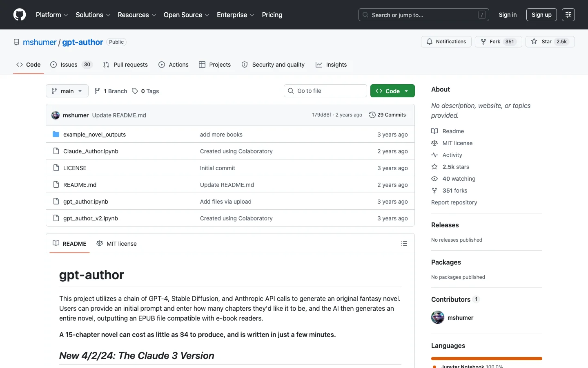Open the command palette icon in header

pos(568,15)
